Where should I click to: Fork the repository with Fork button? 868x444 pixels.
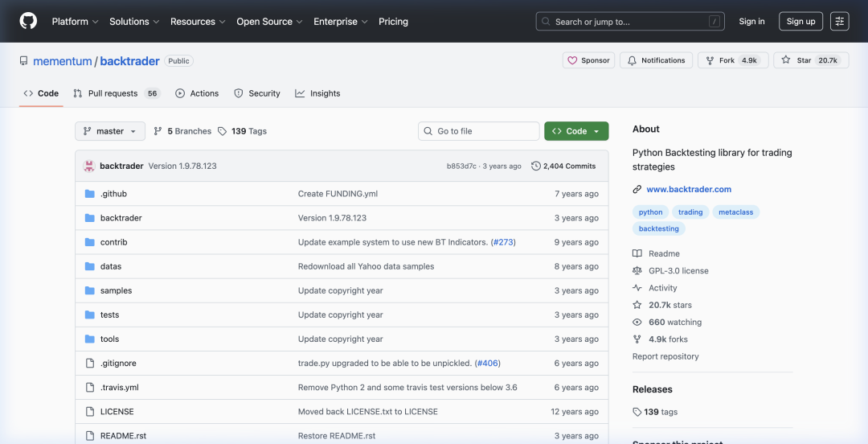coord(733,60)
